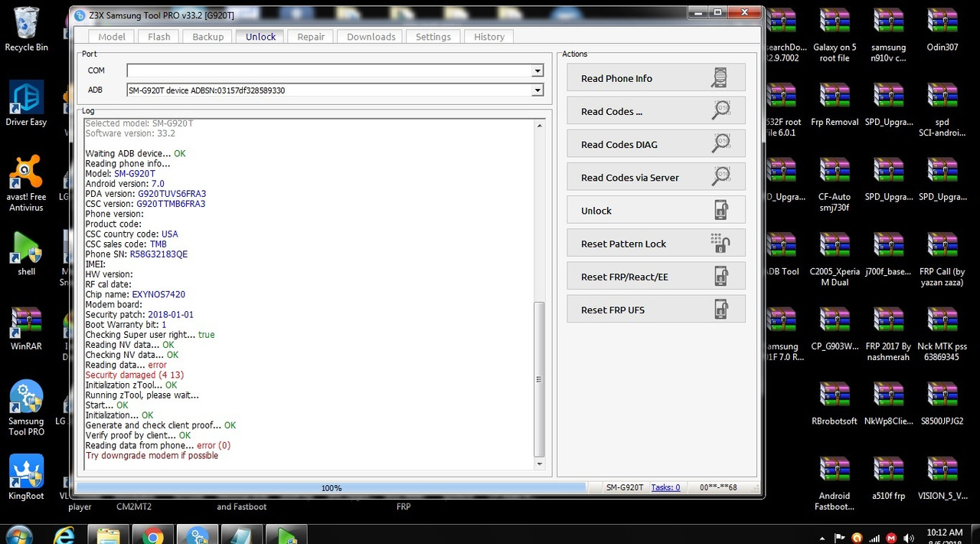The width and height of the screenshot is (980, 544).
Task: Launch WinRAR from the desktop
Action: click(x=26, y=328)
